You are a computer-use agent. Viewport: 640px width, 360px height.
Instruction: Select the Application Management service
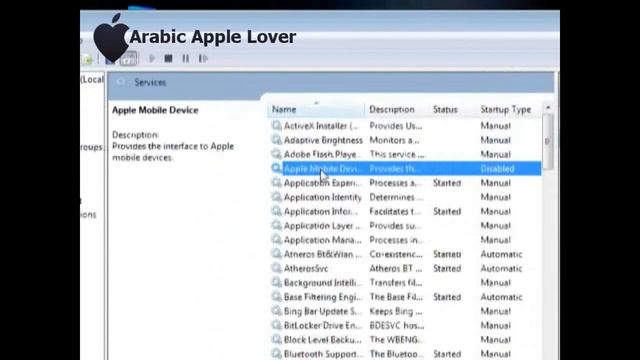coord(405,240)
